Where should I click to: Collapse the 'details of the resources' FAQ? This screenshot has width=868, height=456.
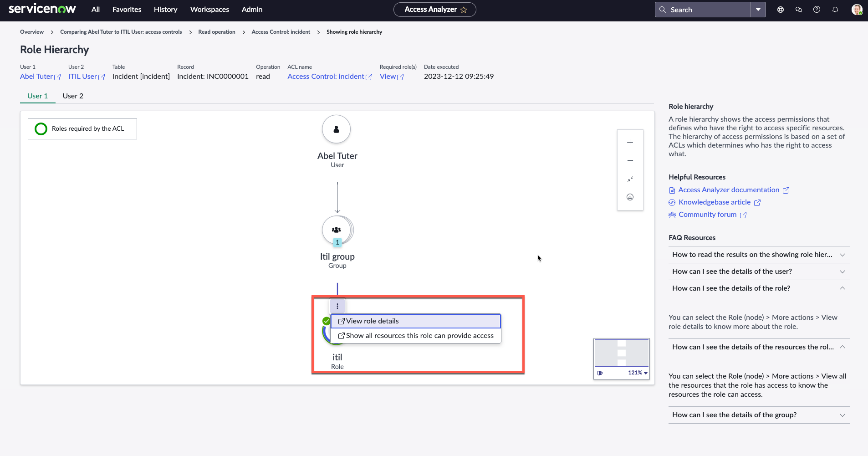pyautogui.click(x=759, y=347)
